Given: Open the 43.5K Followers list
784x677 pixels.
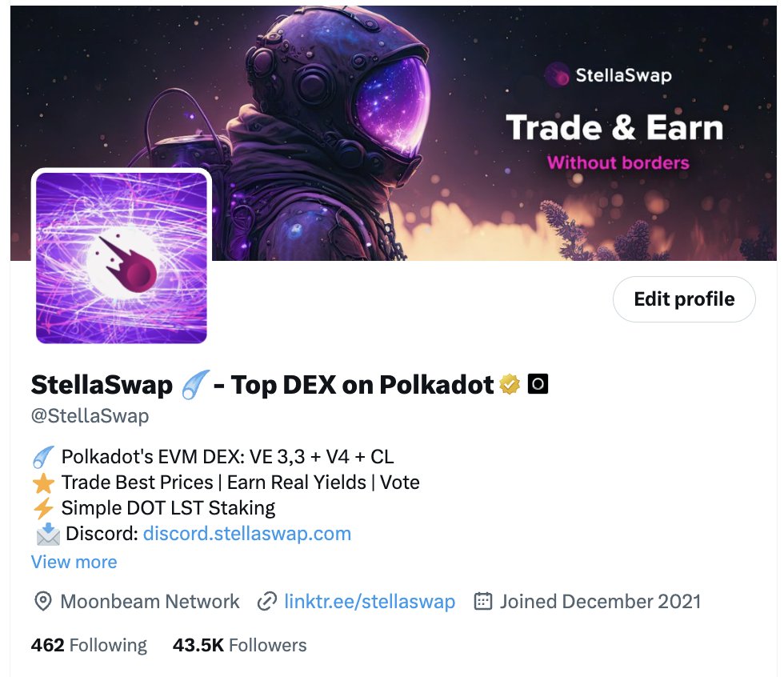Looking at the screenshot, I should (x=239, y=645).
